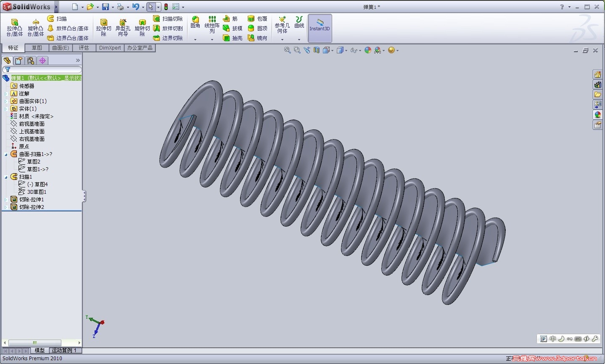
Task: Open dropdown arrow below 参考几何体
Action: pos(282,40)
